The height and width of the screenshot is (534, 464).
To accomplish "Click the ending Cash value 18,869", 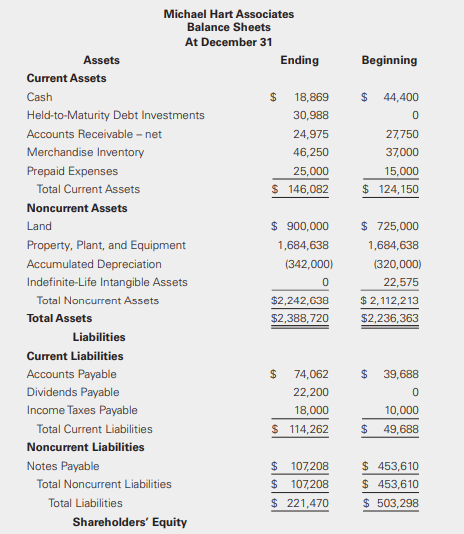I will point(311,97).
